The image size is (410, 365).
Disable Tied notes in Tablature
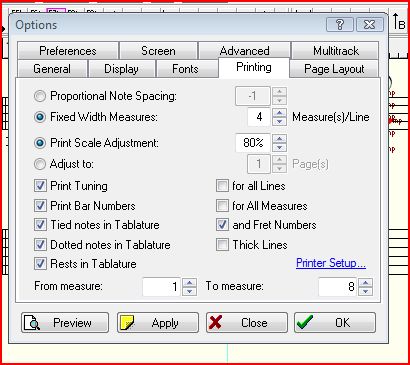pos(40,225)
